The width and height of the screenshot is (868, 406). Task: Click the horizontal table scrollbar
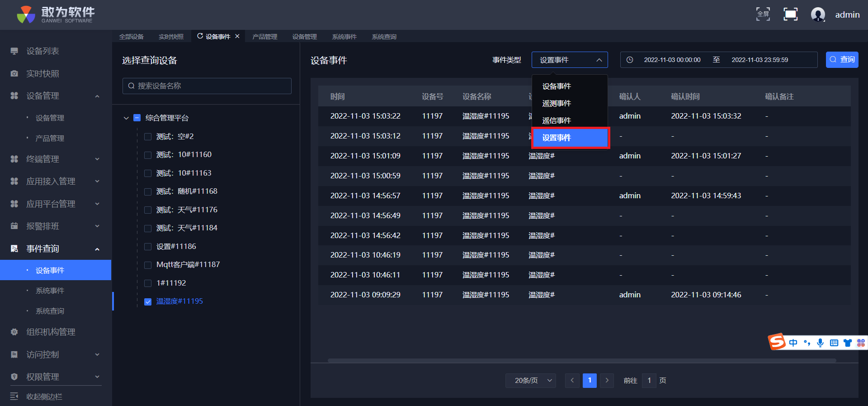point(582,361)
